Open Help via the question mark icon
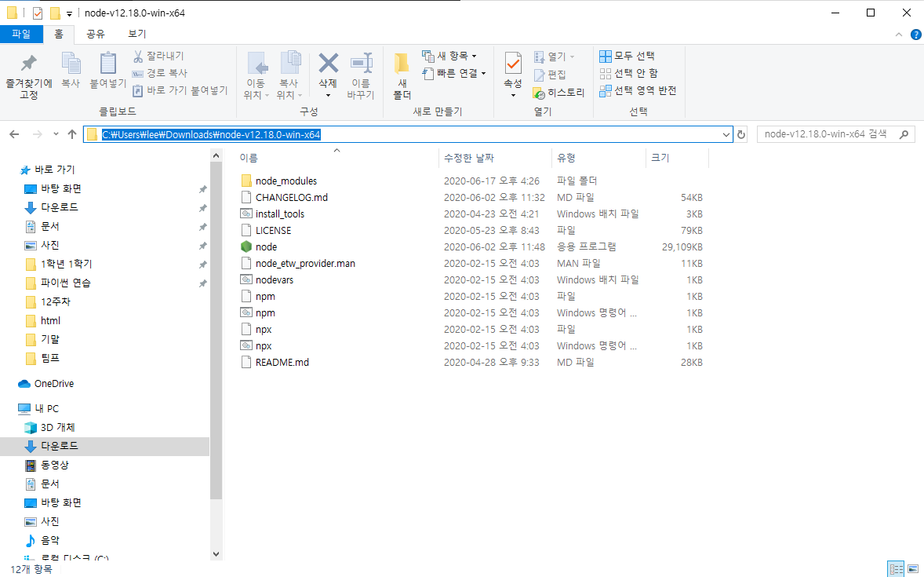 915,35
